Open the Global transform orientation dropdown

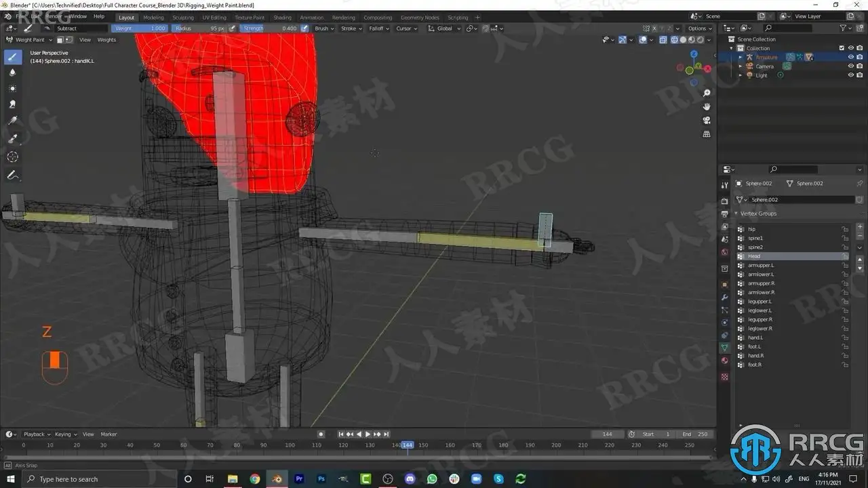pos(444,28)
